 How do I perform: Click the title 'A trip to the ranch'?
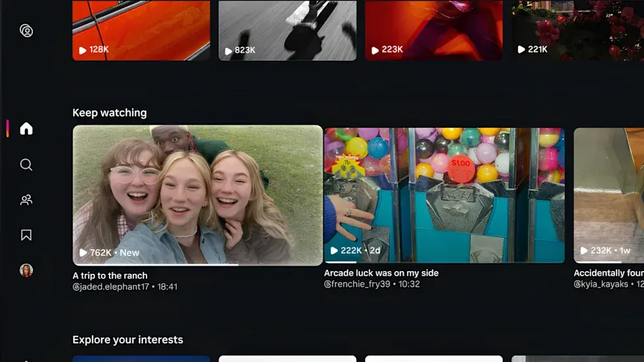click(110, 276)
